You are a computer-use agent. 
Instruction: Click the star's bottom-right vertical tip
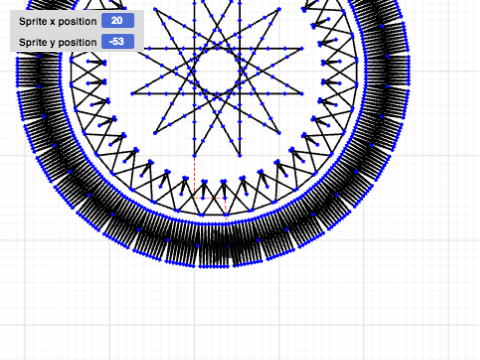(x=240, y=155)
